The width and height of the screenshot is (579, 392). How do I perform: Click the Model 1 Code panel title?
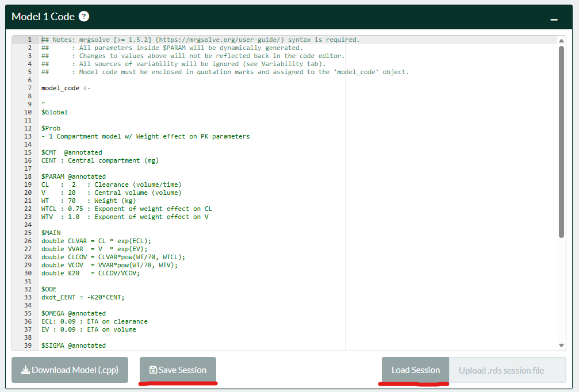tap(43, 17)
